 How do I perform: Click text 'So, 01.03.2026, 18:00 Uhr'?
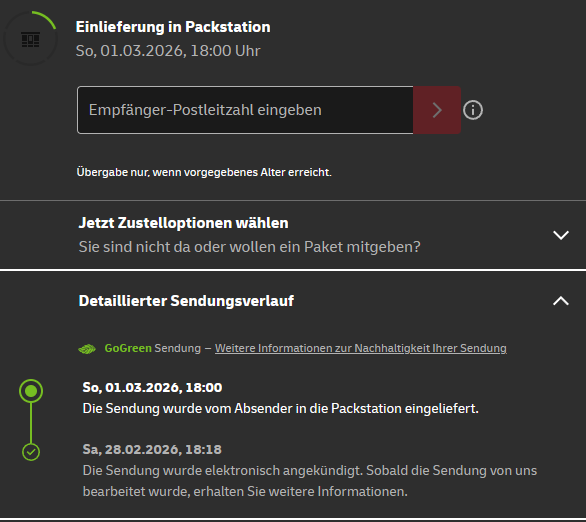click(168, 51)
